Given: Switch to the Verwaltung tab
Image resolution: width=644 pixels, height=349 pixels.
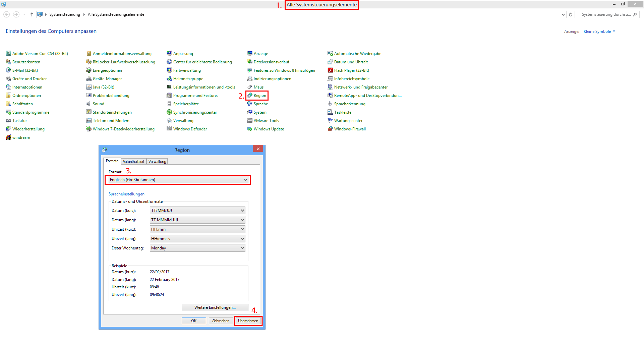Looking at the screenshot, I should 157,162.
